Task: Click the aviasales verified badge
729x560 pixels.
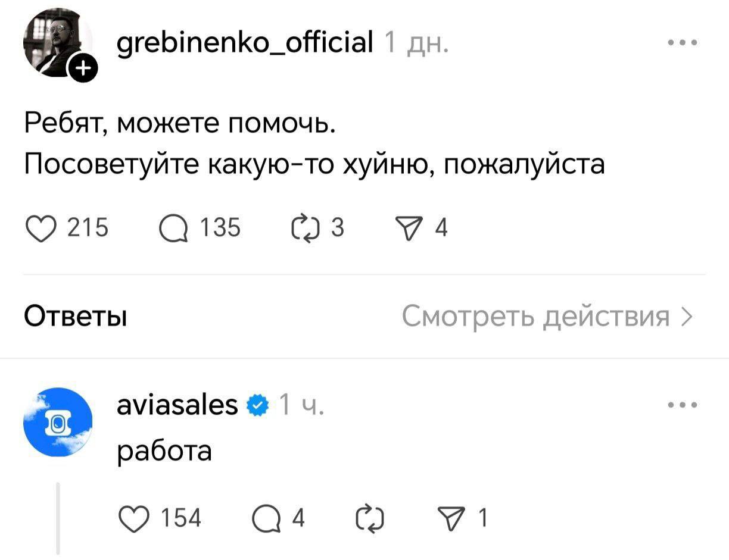Action: [x=257, y=406]
